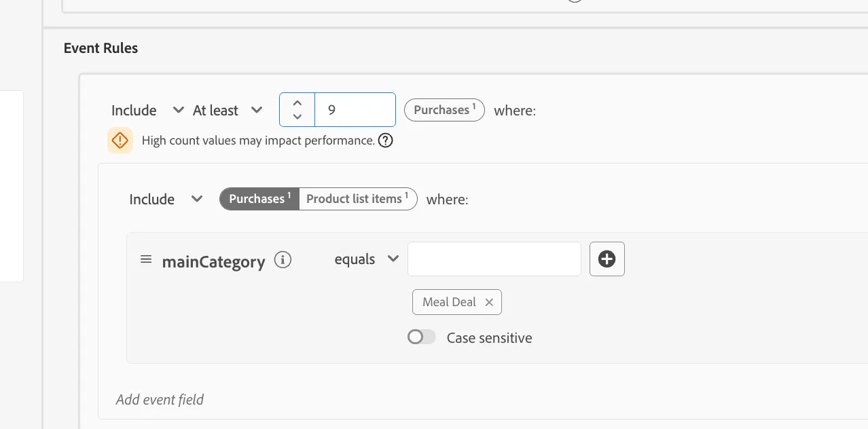Click the Meal Deal value chip

click(450, 302)
